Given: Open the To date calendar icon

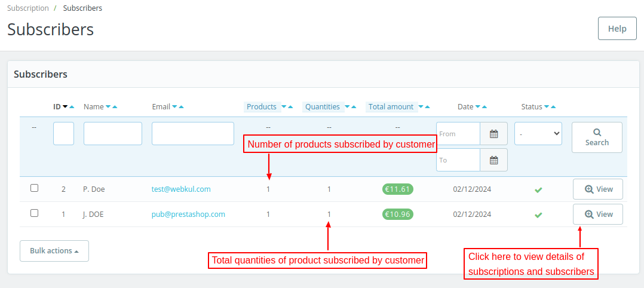Looking at the screenshot, I should (x=493, y=160).
